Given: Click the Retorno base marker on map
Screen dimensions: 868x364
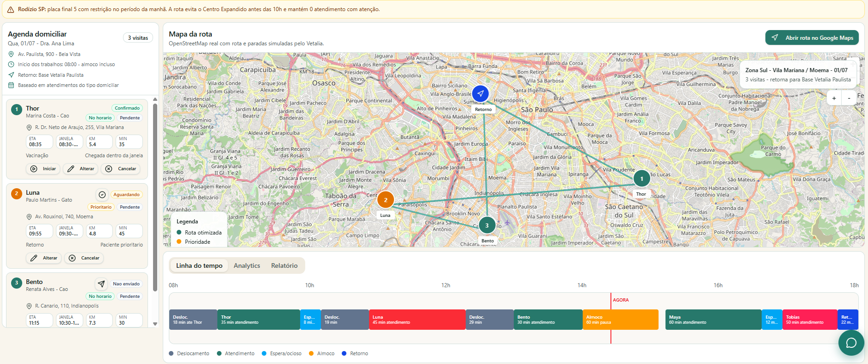Looking at the screenshot, I should pos(480,93).
